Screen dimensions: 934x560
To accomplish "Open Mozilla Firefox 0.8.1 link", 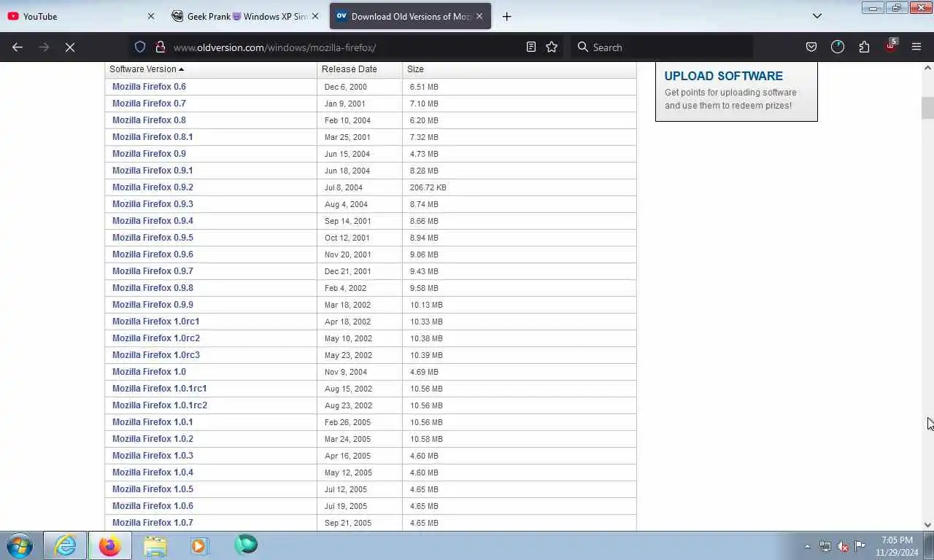I will click(153, 137).
